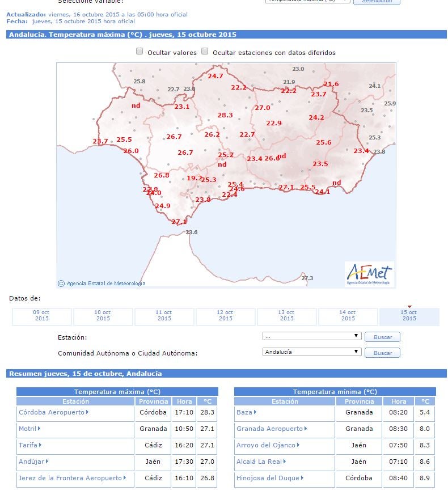Check Ocultar estaciones con datos diferidos

(x=205, y=52)
